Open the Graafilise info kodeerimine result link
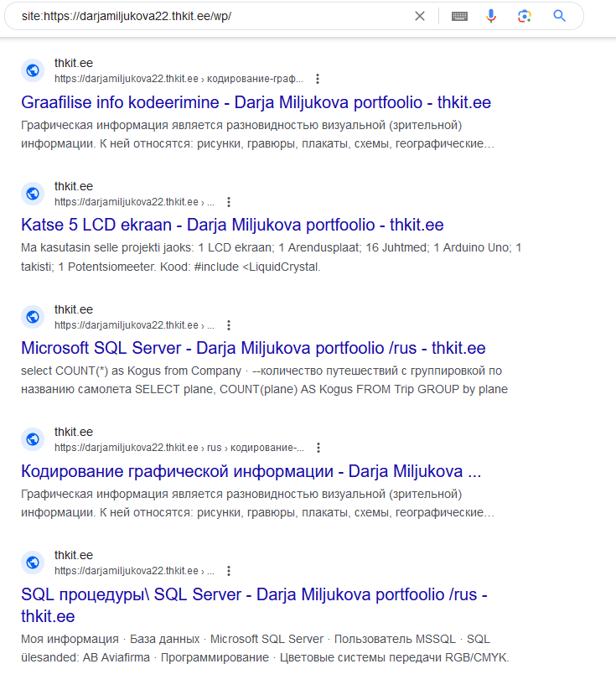616x695 pixels. 256,102
